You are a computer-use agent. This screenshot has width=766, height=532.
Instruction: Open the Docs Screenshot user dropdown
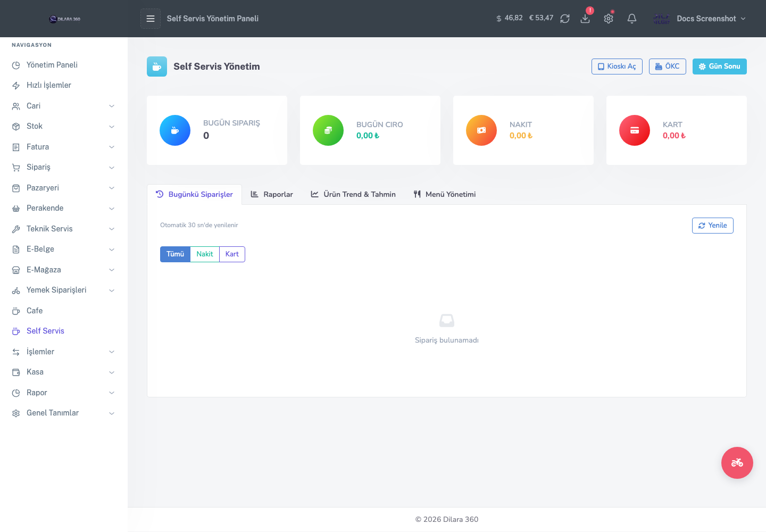(700, 19)
